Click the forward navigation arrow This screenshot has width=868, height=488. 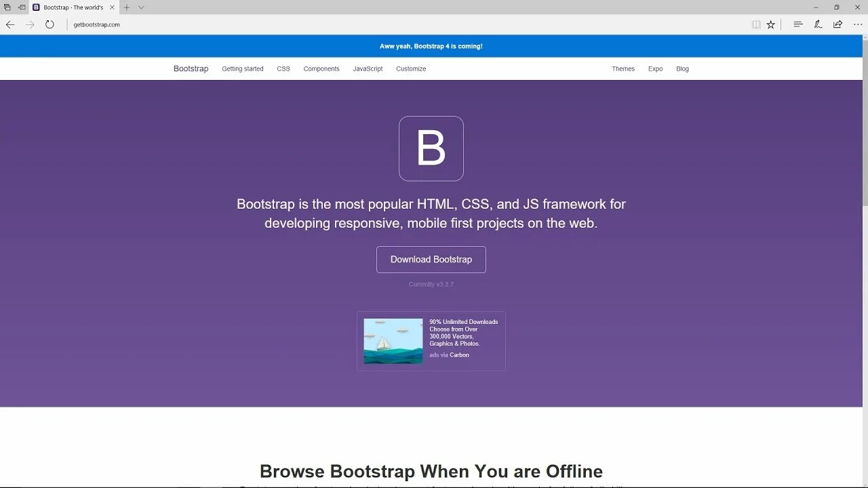pyautogui.click(x=30, y=24)
